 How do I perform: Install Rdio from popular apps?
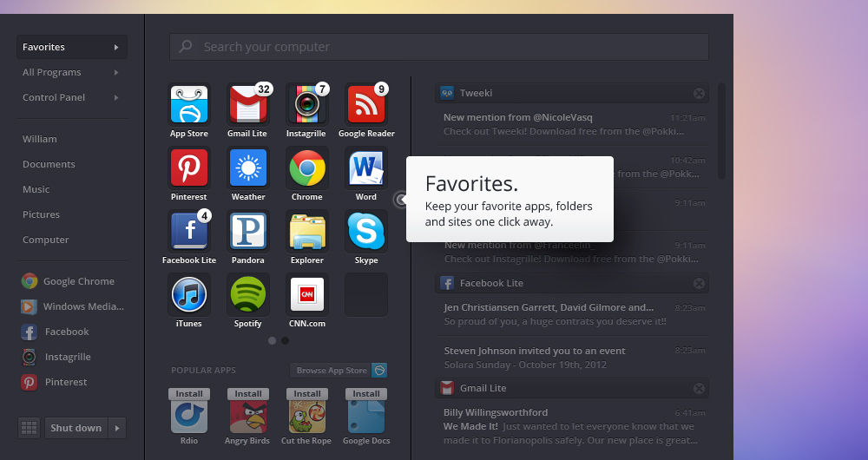(188, 417)
